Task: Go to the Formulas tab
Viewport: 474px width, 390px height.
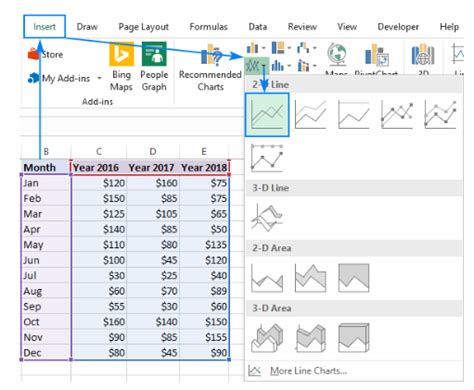Action: point(208,27)
